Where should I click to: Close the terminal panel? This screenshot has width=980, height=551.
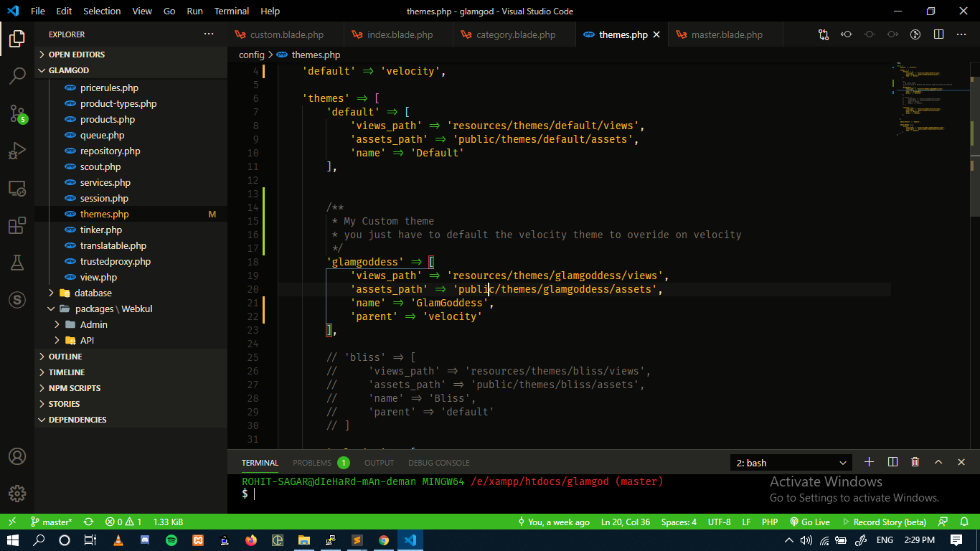(x=961, y=463)
